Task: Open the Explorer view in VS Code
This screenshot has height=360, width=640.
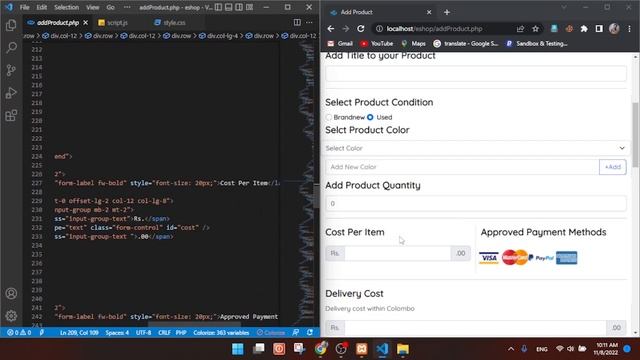Action: tap(11, 25)
